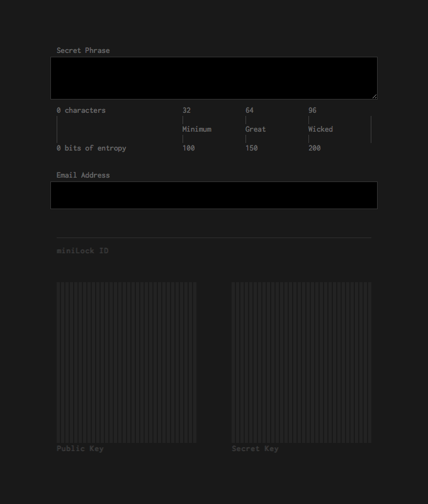The height and width of the screenshot is (504, 428).
Task: Click the "Secret Key" label
Action: click(256, 449)
